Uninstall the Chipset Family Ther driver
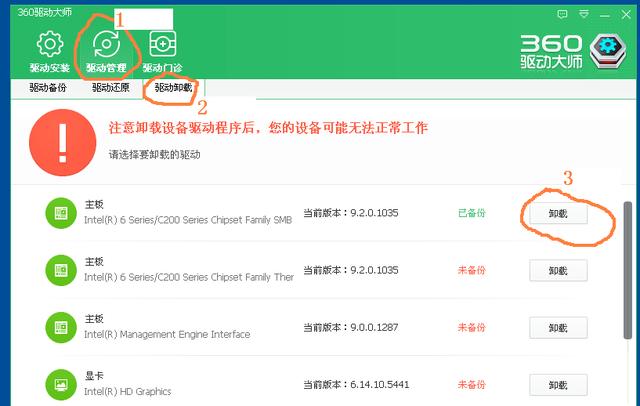This screenshot has width=640, height=406. [558, 271]
